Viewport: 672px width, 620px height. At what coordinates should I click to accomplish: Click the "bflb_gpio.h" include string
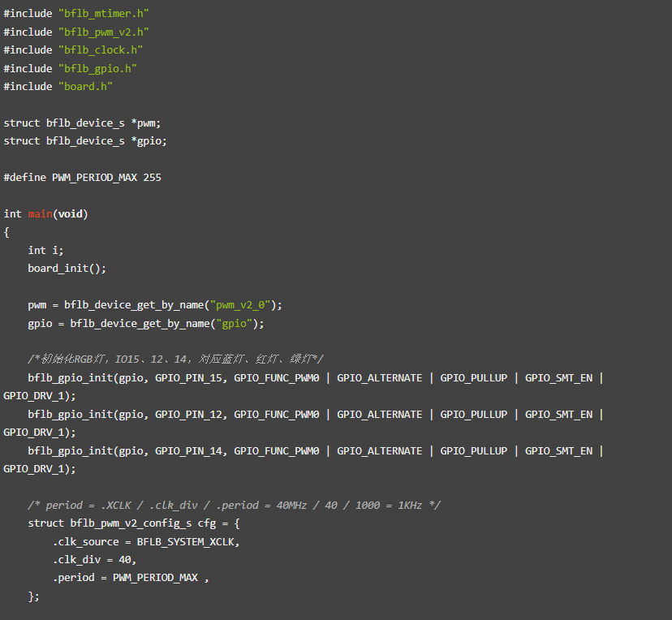[97, 68]
